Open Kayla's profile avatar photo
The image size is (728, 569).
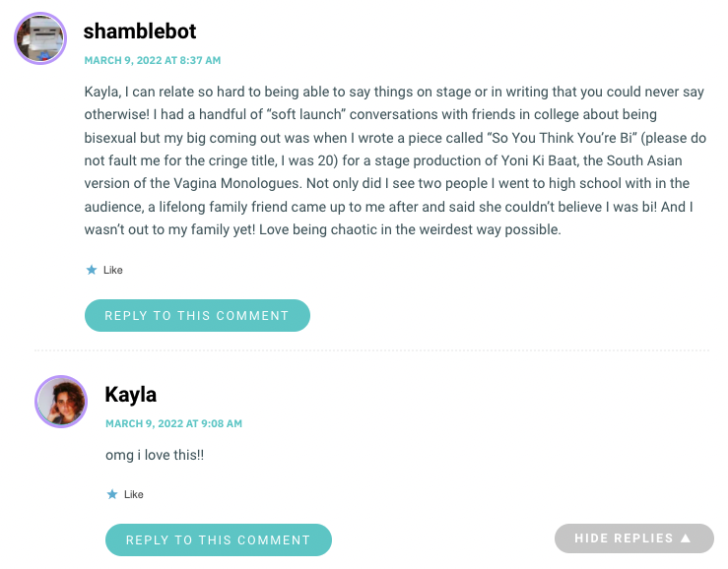pos(61,402)
